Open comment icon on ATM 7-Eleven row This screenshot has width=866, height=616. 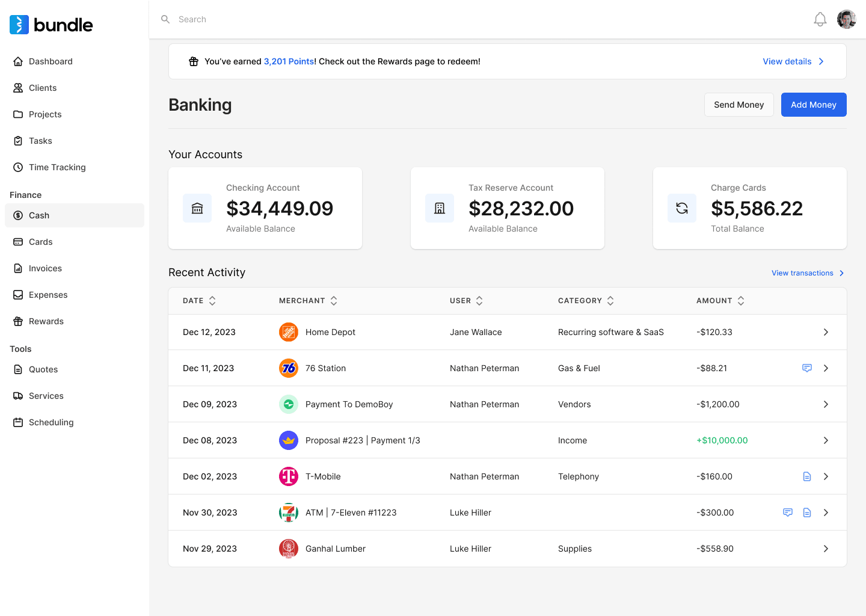787,513
